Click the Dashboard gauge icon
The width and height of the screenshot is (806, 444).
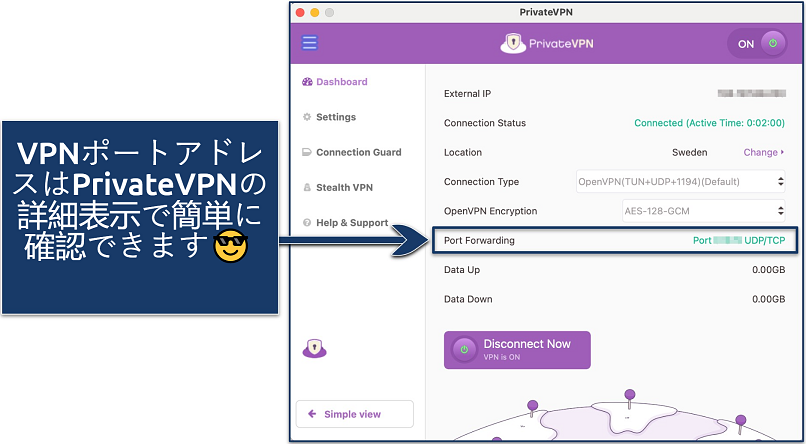pyautogui.click(x=307, y=82)
